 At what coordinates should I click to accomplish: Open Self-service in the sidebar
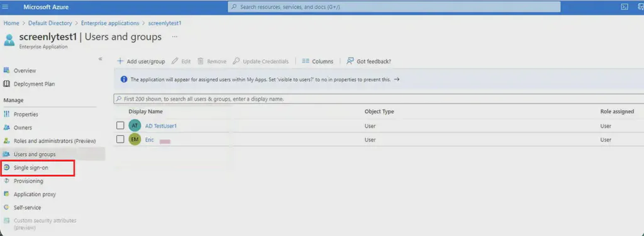tap(27, 208)
